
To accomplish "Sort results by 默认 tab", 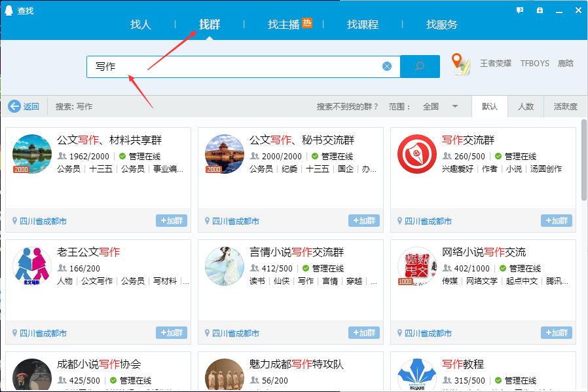I will pos(490,107).
